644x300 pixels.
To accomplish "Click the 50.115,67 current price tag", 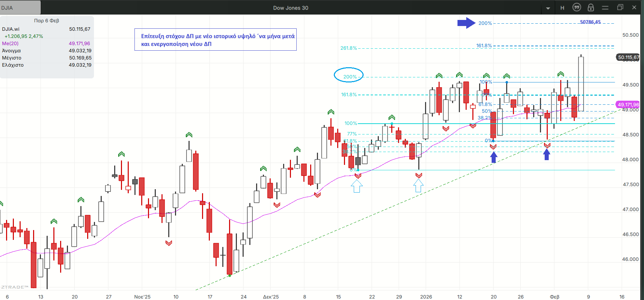I will pyautogui.click(x=628, y=57).
